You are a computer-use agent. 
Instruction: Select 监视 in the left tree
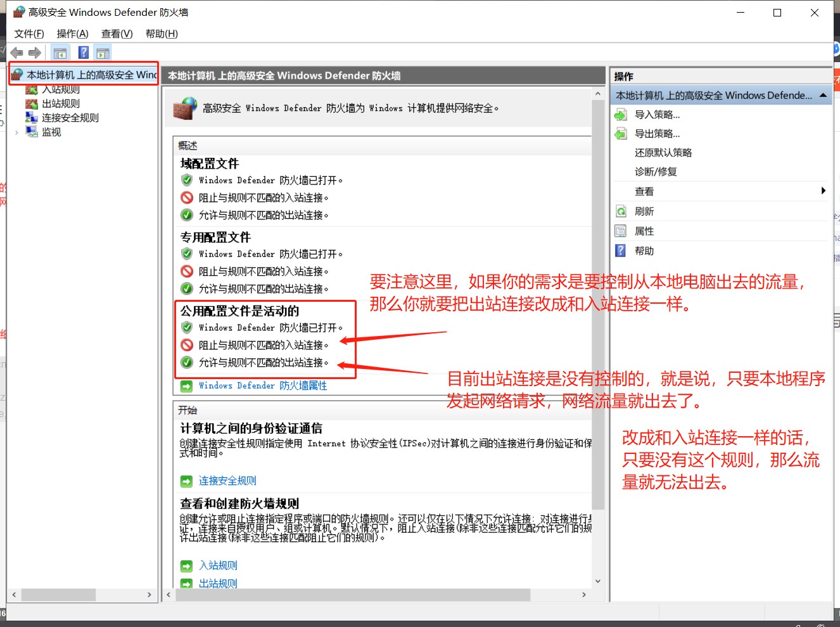pyautogui.click(x=51, y=132)
